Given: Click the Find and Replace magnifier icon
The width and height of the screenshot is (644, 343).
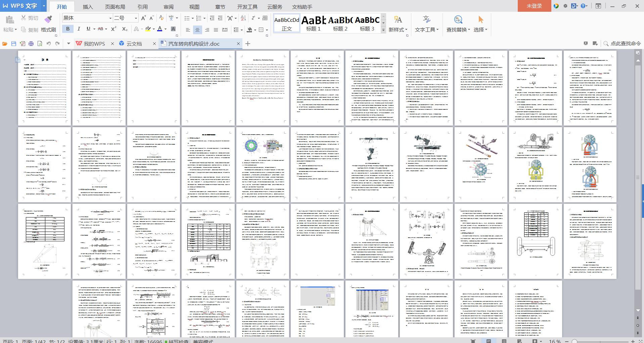Looking at the screenshot, I should tap(458, 19).
